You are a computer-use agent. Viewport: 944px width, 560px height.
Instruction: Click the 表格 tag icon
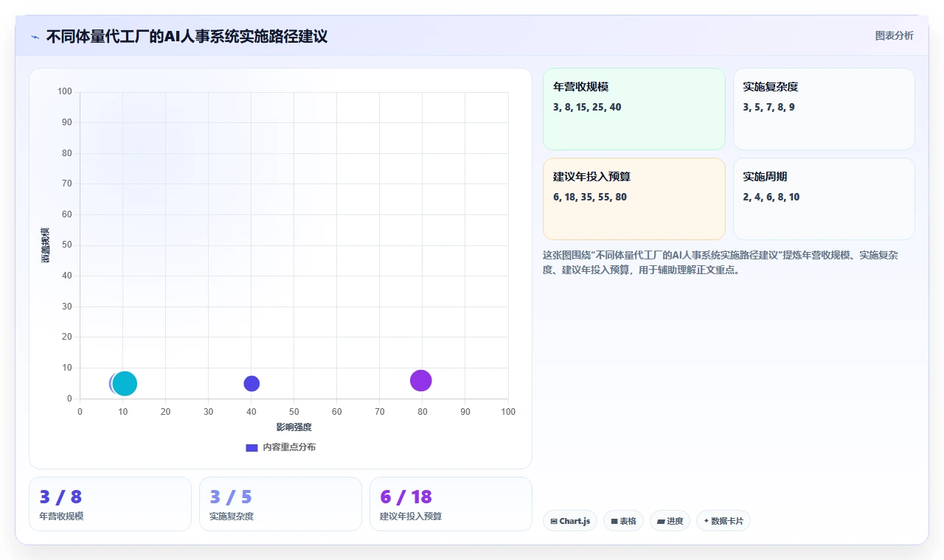pos(614,521)
